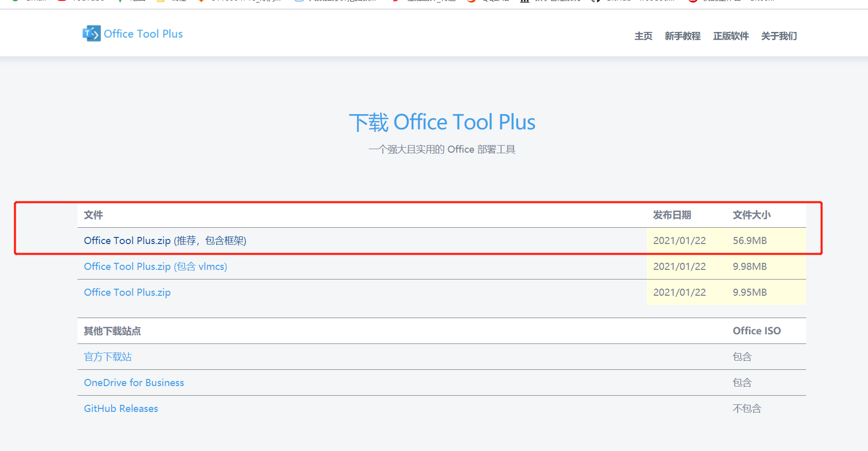Viewport: 868px width, 451px height.
Task: Click the 下载 Office Tool Plus heading
Action: 442,122
